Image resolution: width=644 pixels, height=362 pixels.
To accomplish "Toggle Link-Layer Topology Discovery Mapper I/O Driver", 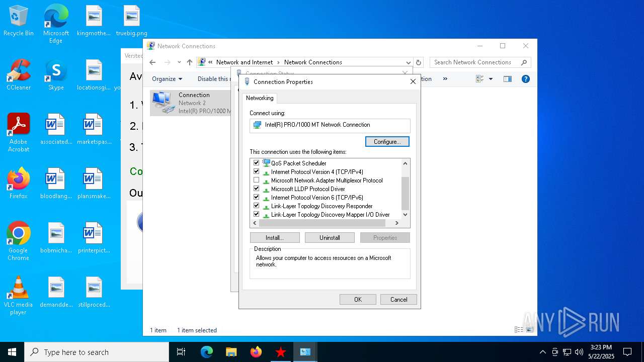I will [x=257, y=214].
